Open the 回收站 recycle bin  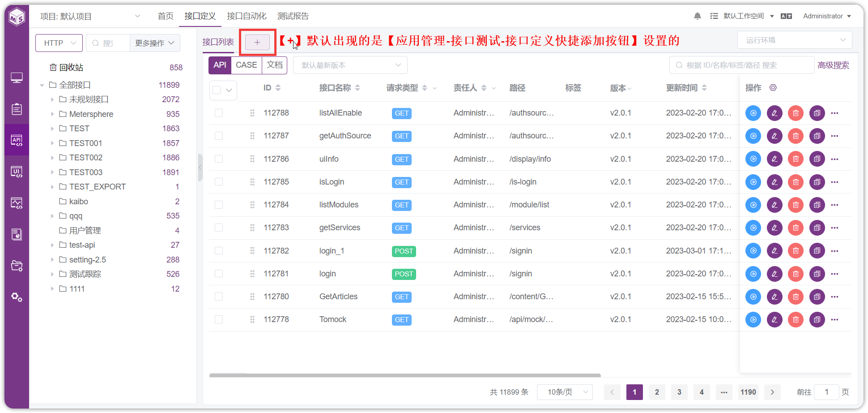pyautogui.click(x=67, y=68)
